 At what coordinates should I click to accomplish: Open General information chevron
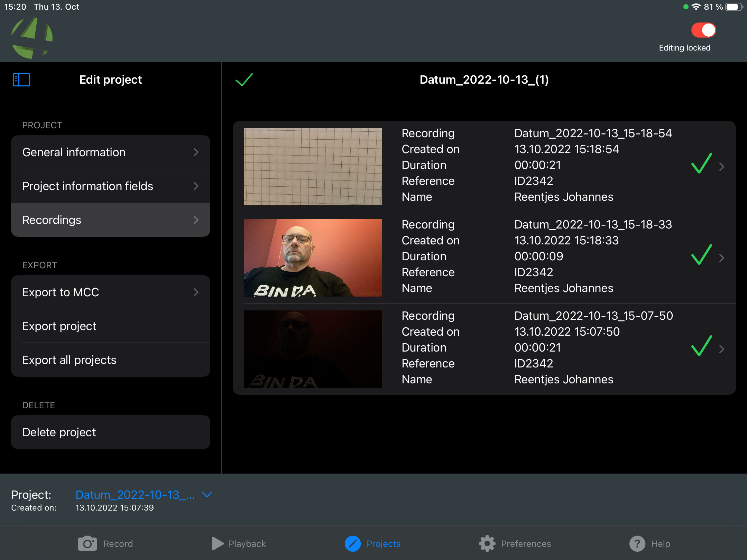click(196, 152)
